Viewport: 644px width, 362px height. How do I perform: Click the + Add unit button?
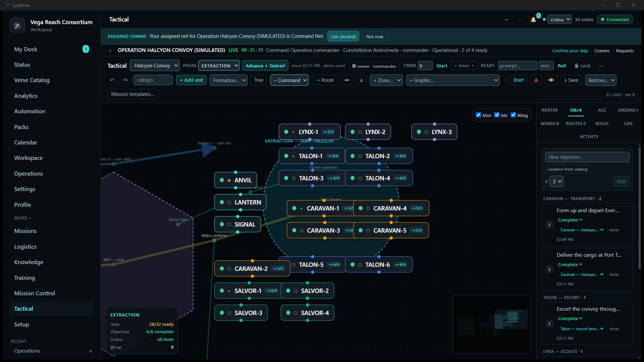(192, 80)
